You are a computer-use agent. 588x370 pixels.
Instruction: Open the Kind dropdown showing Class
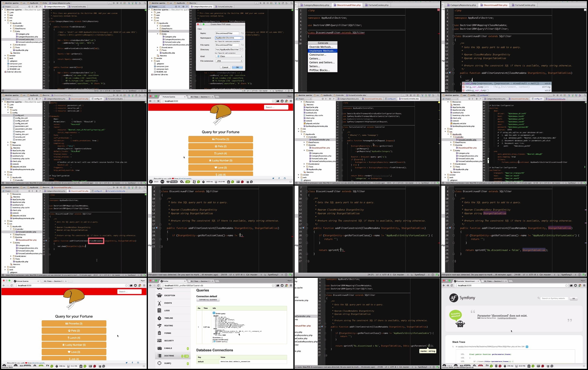pos(229,57)
